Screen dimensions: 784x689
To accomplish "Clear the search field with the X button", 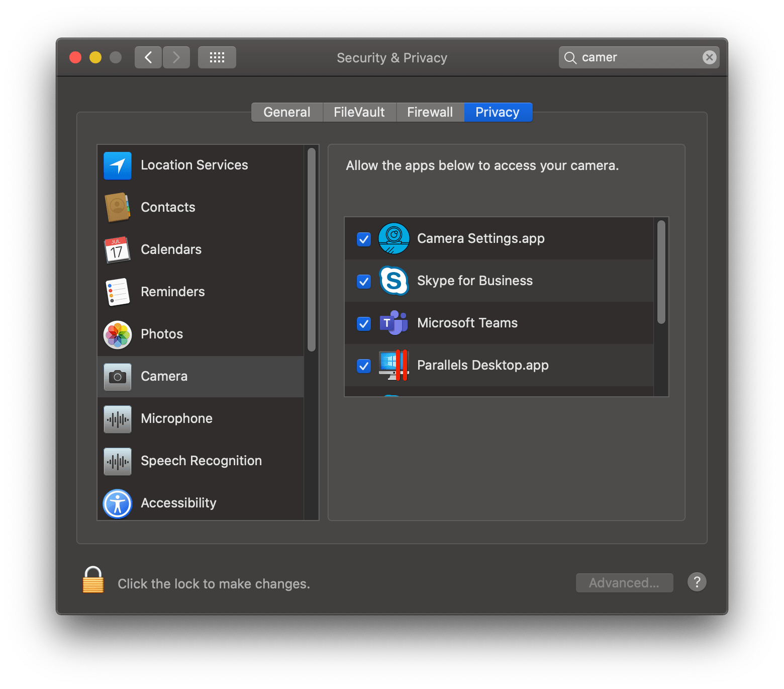I will 709,57.
